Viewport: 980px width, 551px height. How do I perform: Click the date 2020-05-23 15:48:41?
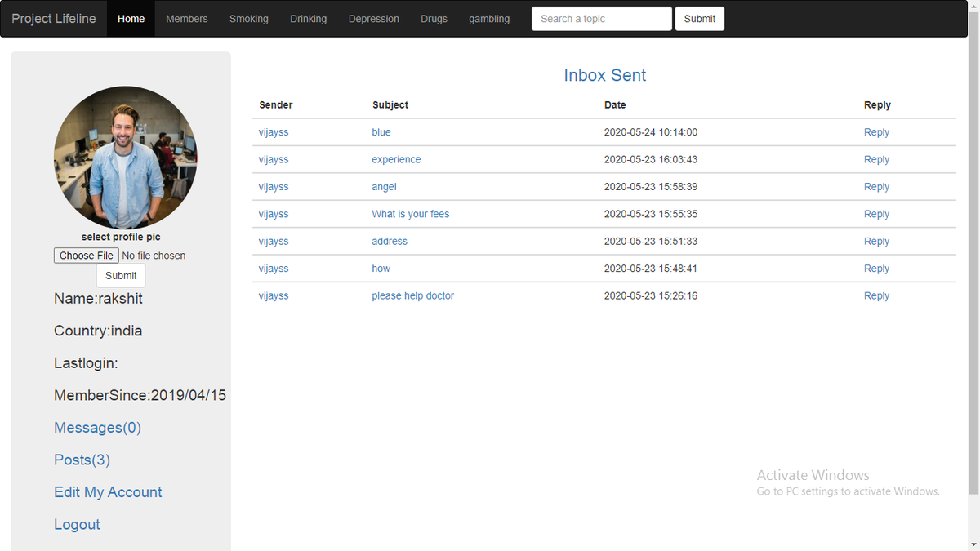point(651,269)
